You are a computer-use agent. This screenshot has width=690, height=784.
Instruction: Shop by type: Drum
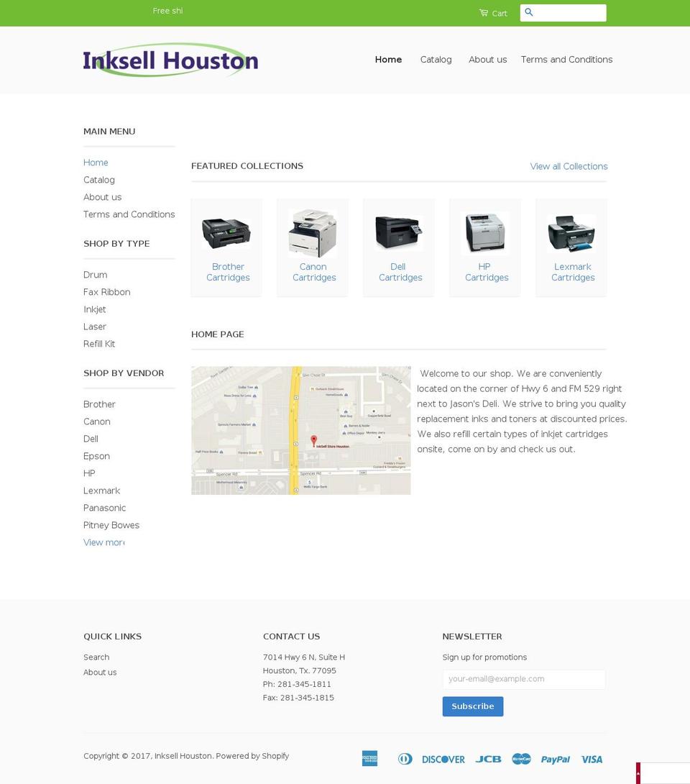coord(95,275)
